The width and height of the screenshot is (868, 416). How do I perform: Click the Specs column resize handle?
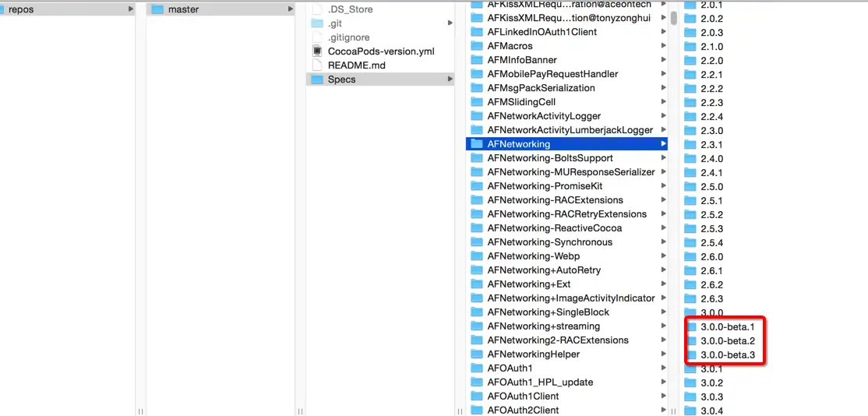[674, 411]
